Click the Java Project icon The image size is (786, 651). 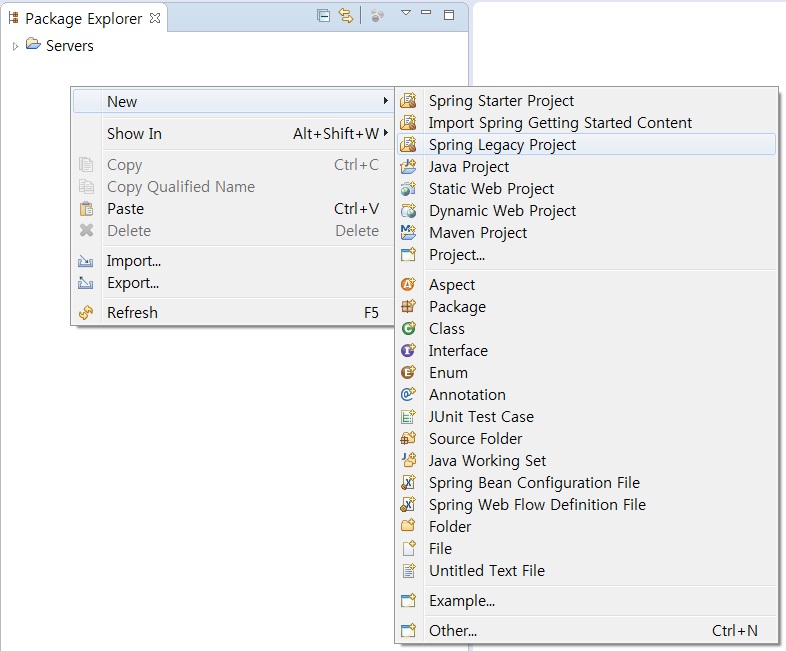point(408,166)
